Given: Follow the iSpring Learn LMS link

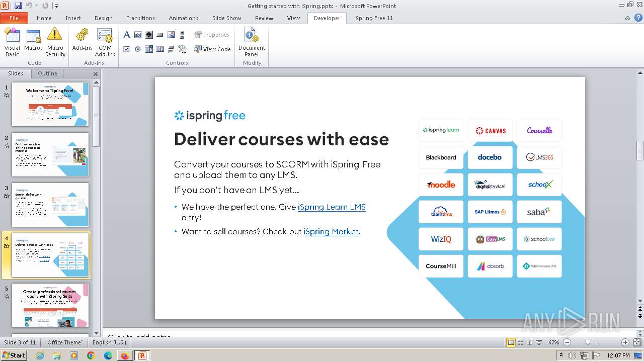Looking at the screenshot, I should [x=332, y=207].
